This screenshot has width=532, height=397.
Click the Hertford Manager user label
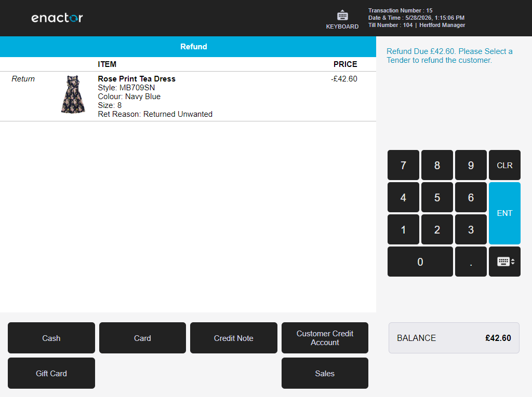442,25
